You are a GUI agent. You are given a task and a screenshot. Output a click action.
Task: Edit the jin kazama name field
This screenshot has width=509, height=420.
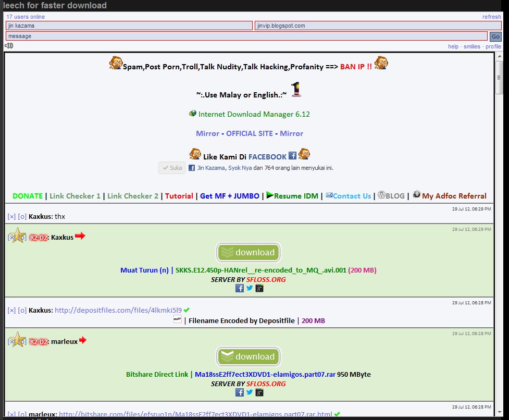tap(129, 26)
